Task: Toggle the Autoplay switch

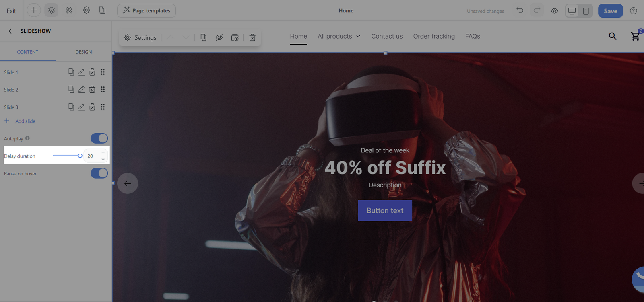Action: [99, 138]
